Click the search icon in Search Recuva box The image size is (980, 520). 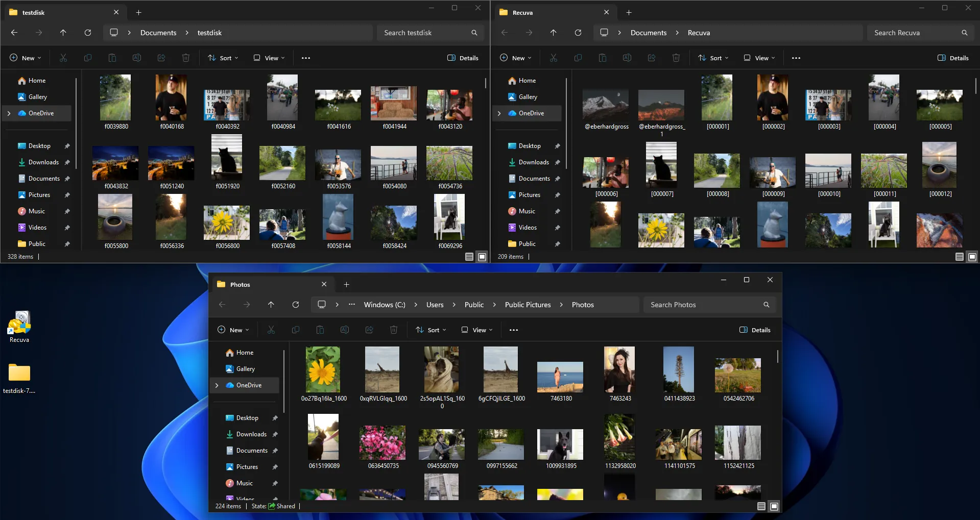[x=964, y=32]
